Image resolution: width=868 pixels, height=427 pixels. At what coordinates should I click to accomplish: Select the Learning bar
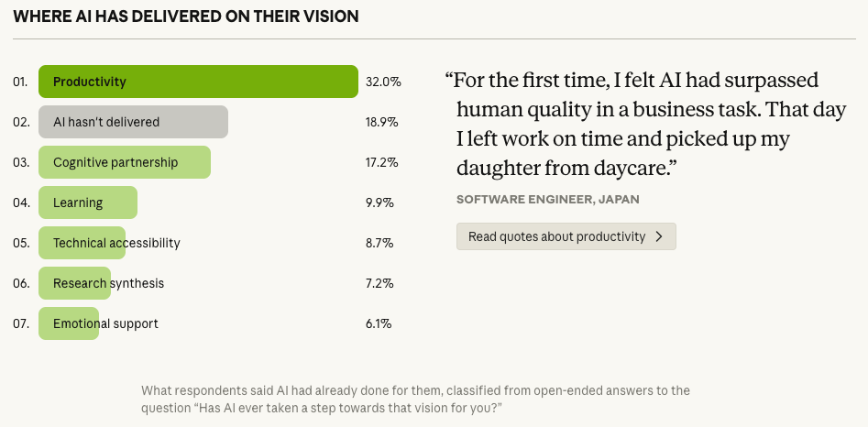tap(88, 203)
